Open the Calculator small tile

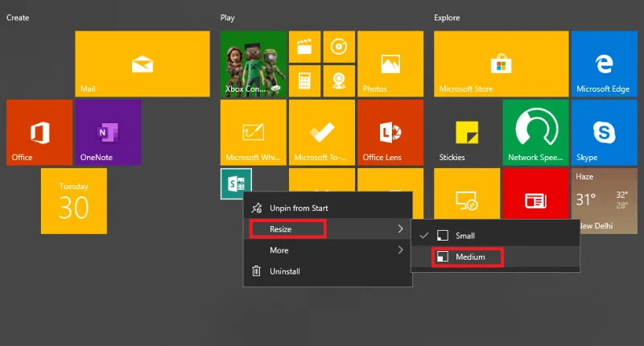tap(305, 81)
